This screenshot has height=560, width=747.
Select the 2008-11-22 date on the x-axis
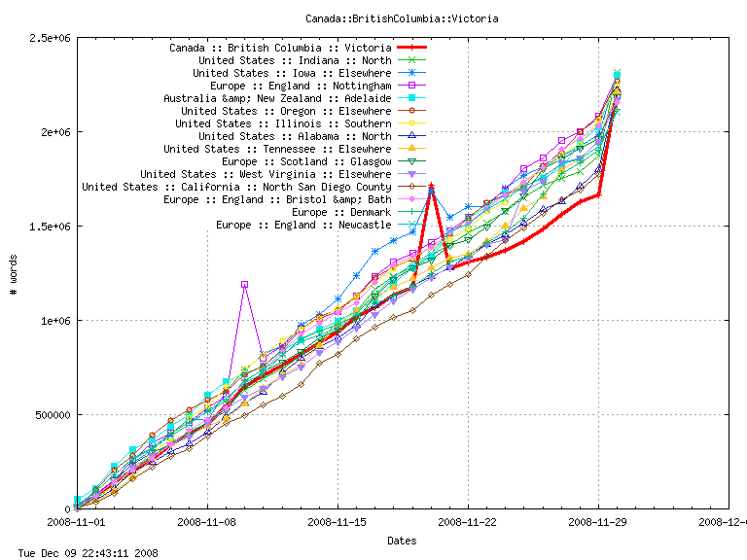click(468, 522)
